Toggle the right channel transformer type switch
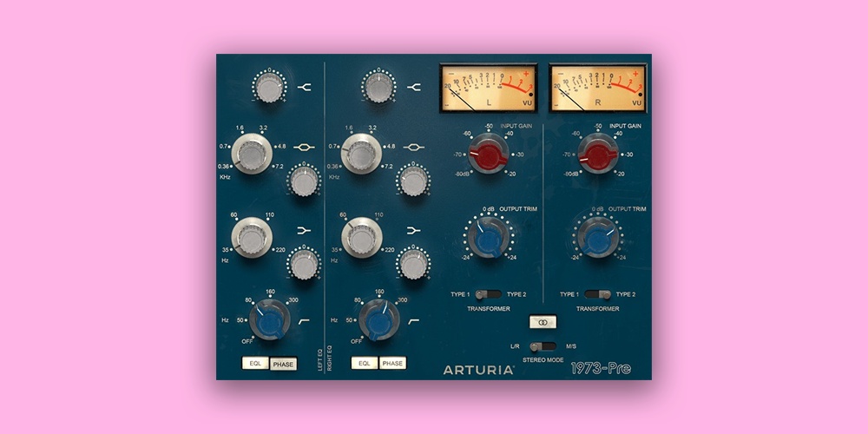868x434 pixels. [597, 294]
